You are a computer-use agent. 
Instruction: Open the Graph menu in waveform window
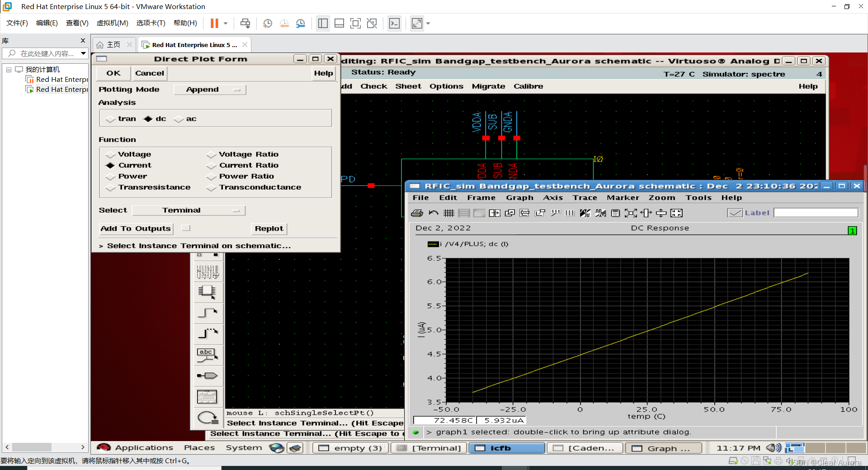tap(519, 198)
